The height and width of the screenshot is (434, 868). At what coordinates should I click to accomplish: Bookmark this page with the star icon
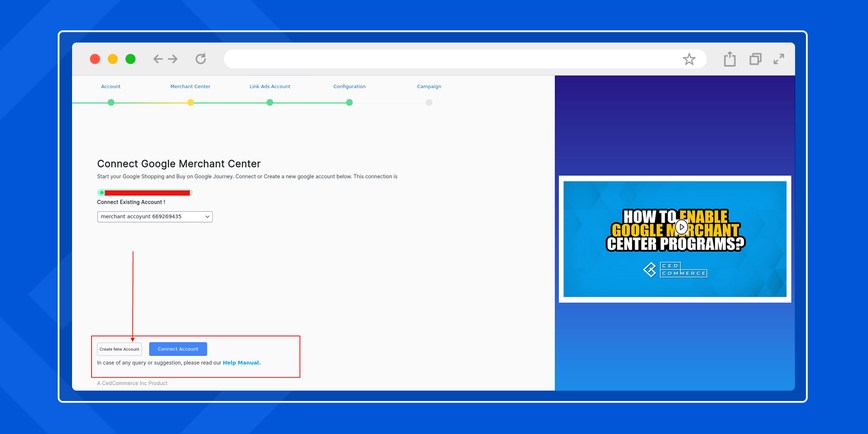point(690,59)
